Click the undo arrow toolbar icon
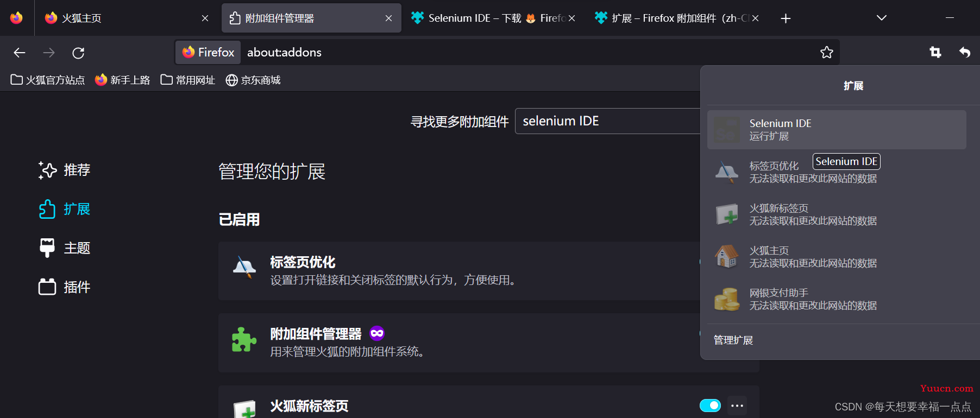The width and height of the screenshot is (980, 418). click(x=964, y=52)
